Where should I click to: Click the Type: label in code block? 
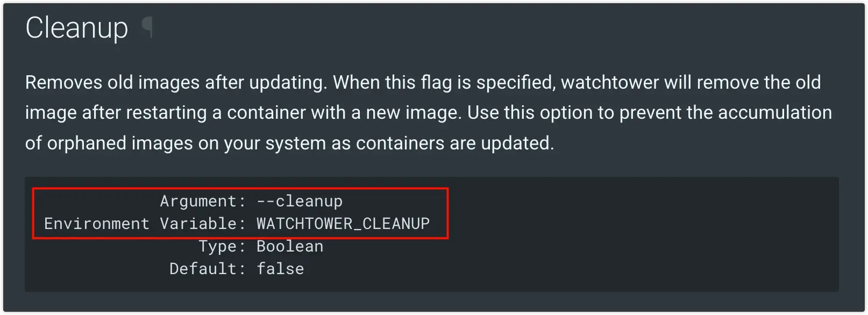pyautogui.click(x=223, y=246)
